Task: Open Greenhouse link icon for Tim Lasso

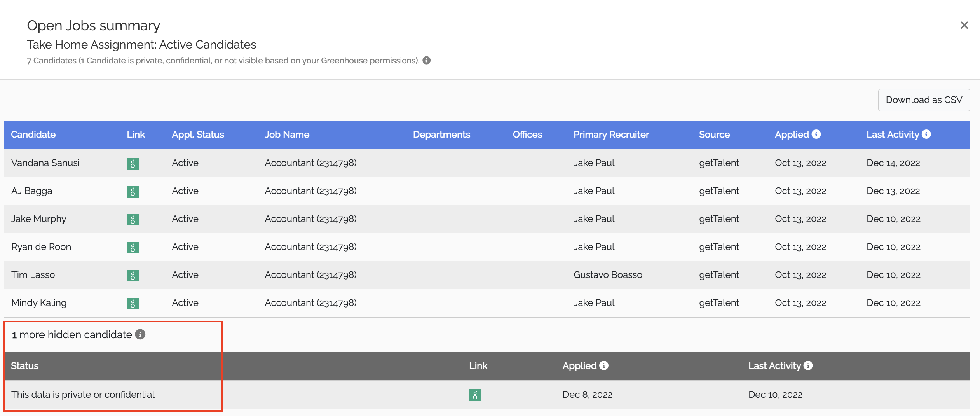Action: [133, 275]
